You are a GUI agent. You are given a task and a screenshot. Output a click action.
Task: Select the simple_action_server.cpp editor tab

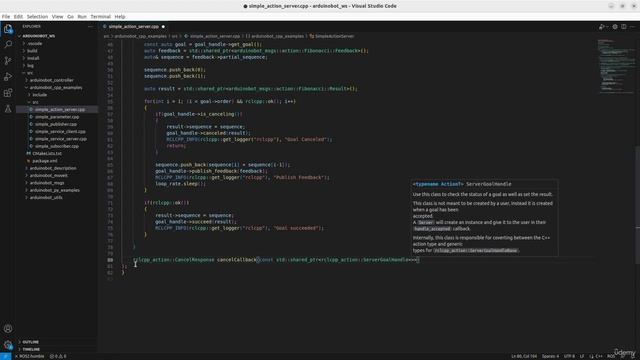tap(133, 27)
